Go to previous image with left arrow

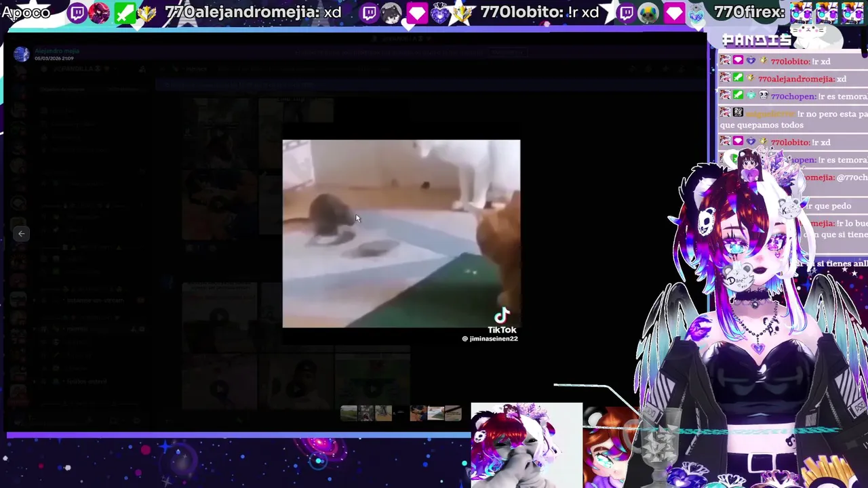(21, 233)
